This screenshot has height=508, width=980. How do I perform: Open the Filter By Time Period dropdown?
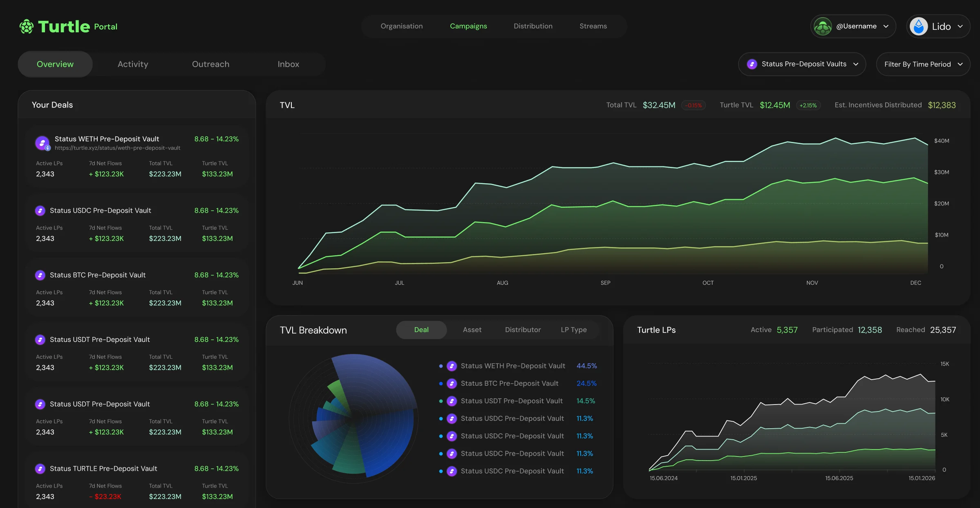point(923,64)
